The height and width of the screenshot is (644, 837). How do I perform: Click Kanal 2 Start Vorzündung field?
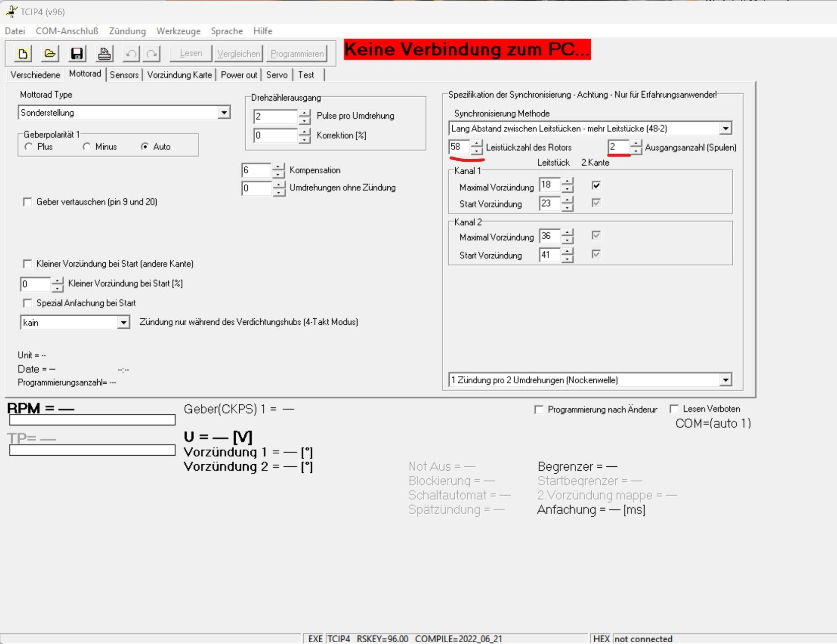(x=550, y=255)
